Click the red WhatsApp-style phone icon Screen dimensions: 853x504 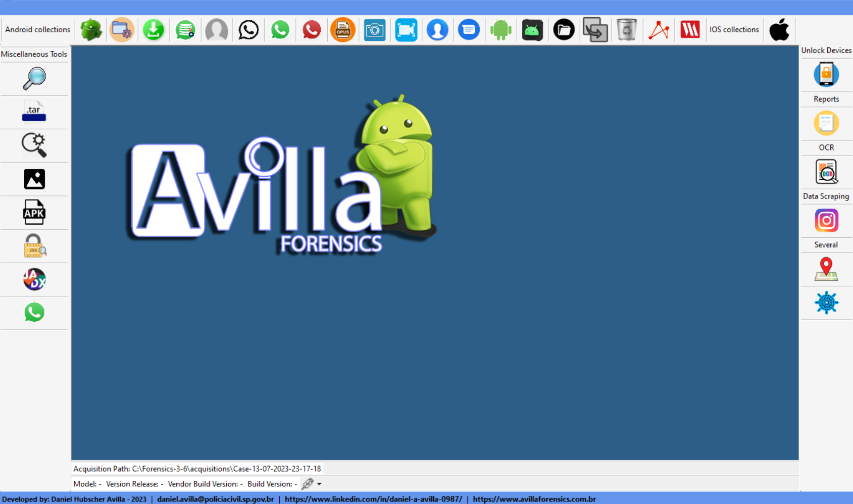(312, 30)
